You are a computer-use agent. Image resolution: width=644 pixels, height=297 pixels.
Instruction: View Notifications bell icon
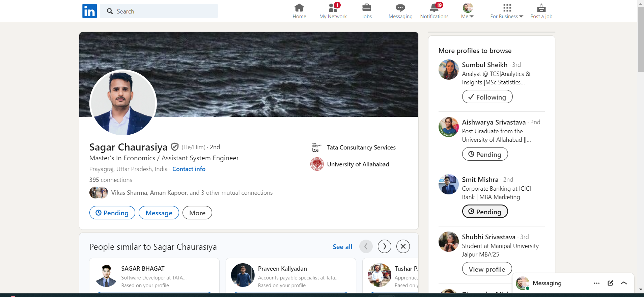(434, 8)
